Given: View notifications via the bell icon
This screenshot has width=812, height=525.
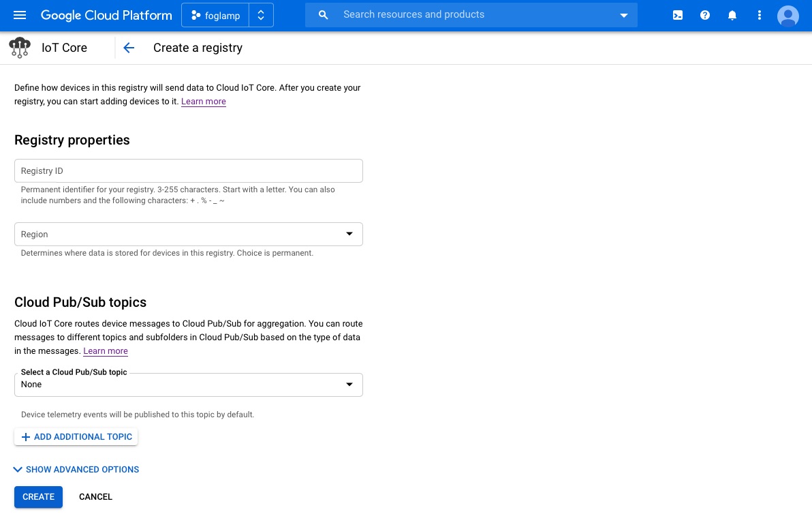Looking at the screenshot, I should (x=732, y=15).
